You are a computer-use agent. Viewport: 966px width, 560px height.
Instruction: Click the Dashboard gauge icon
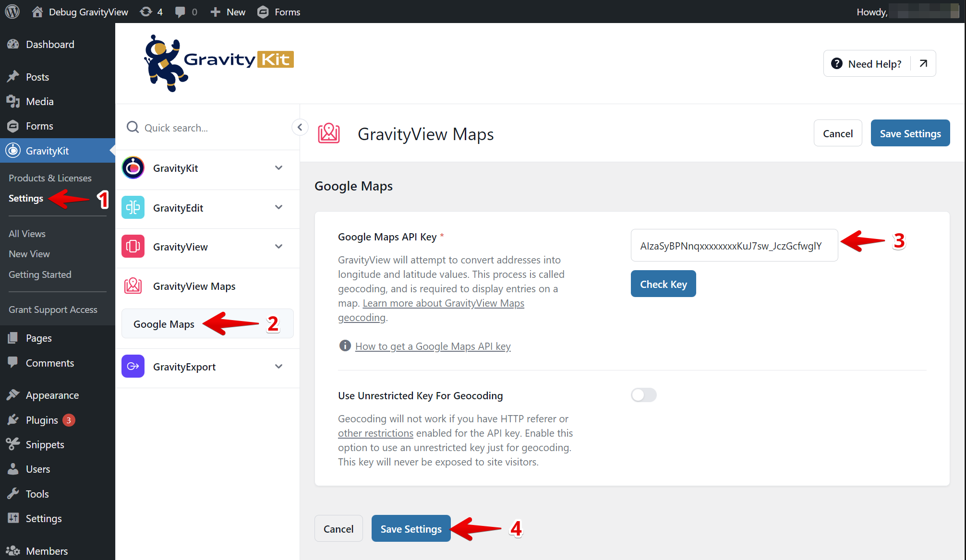pos(13,44)
